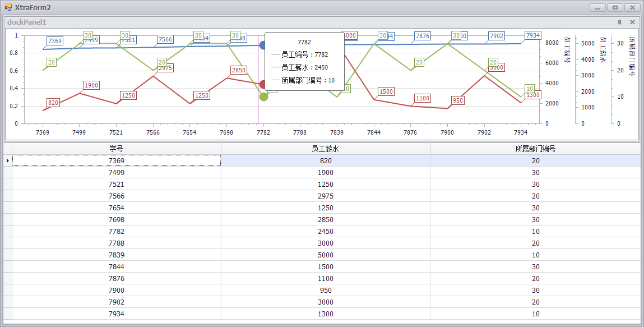Select the 7499 cell in the grid
644x327 pixels.
coord(117,173)
